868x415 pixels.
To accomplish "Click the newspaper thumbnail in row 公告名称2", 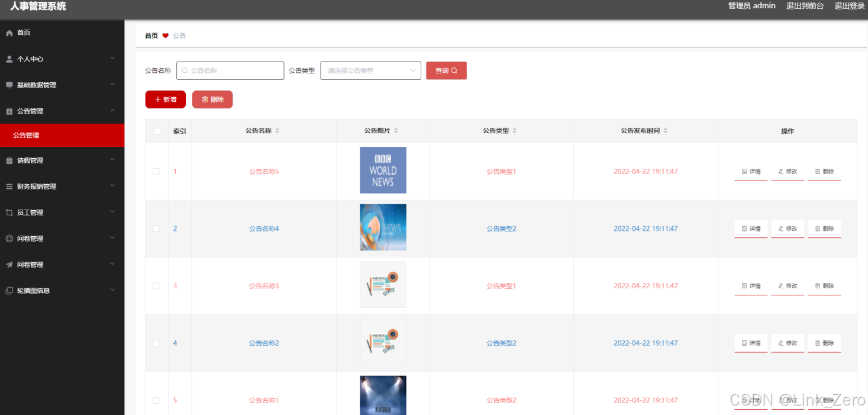I will [x=383, y=342].
